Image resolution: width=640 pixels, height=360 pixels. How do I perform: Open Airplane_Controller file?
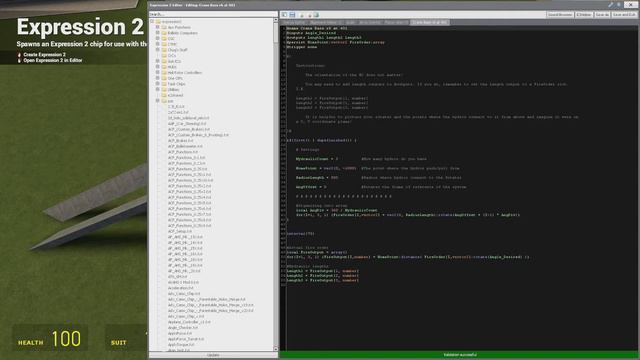point(189,322)
